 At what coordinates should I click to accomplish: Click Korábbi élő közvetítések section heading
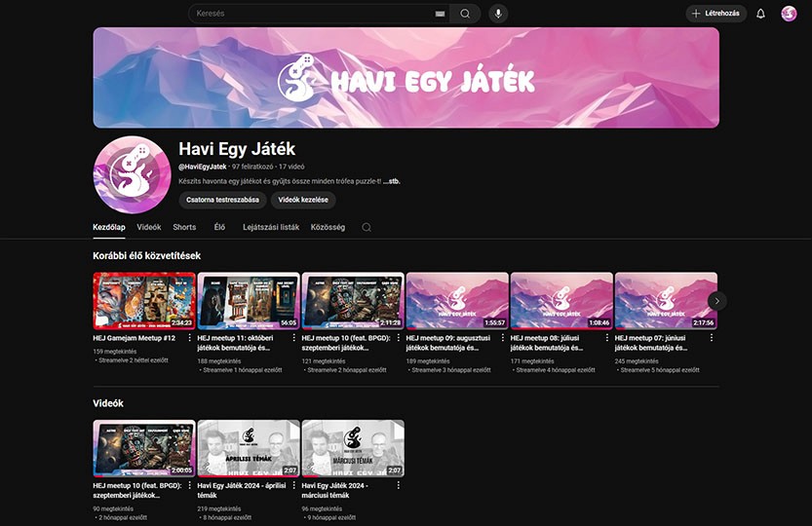(146, 256)
